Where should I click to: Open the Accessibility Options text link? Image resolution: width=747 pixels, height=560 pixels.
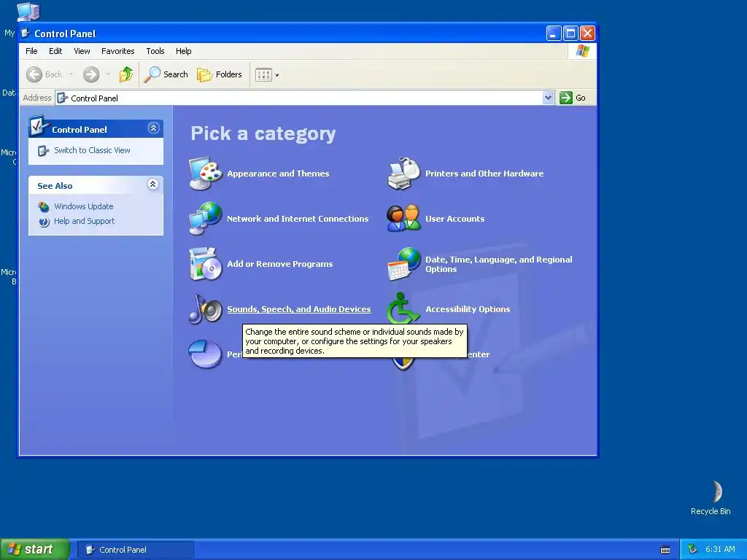[468, 309]
